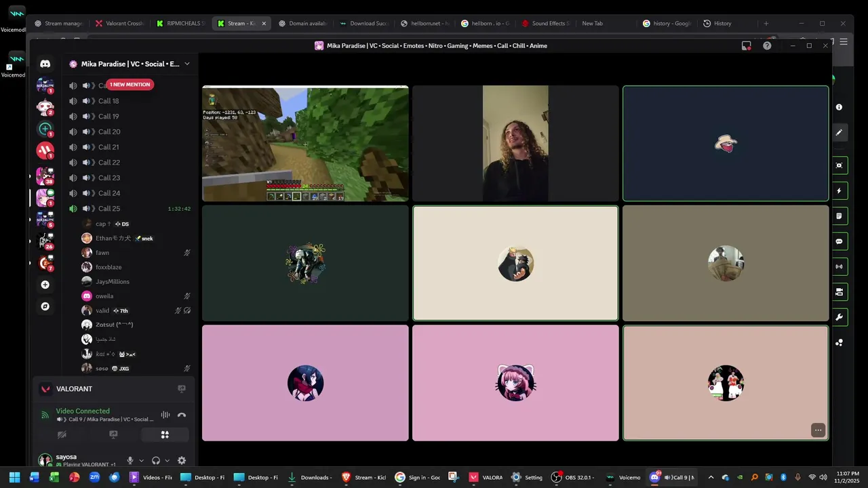Open the Discover servers compass icon
This screenshot has height=488, width=868.
coord(45,306)
